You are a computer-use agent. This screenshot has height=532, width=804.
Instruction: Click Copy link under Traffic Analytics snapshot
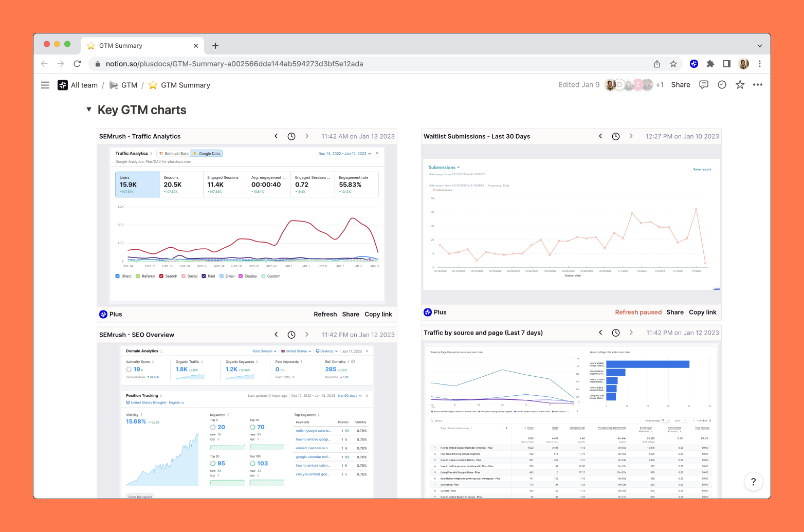(378, 314)
